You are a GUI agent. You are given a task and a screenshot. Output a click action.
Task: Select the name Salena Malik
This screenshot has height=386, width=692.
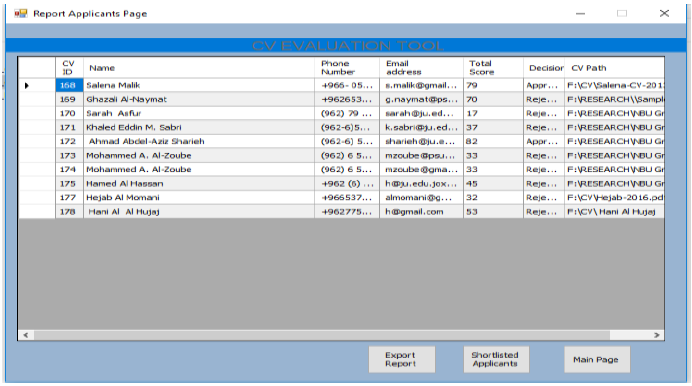199,85
